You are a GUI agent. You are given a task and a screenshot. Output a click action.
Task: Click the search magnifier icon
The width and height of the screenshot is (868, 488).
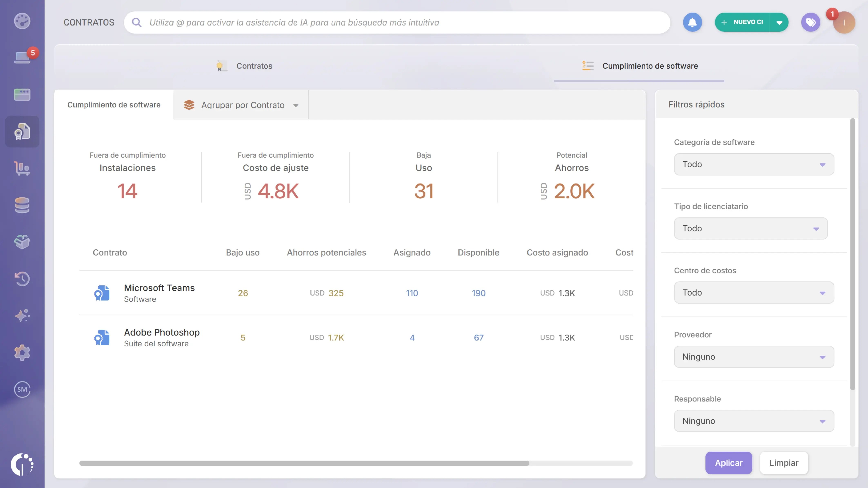137,23
